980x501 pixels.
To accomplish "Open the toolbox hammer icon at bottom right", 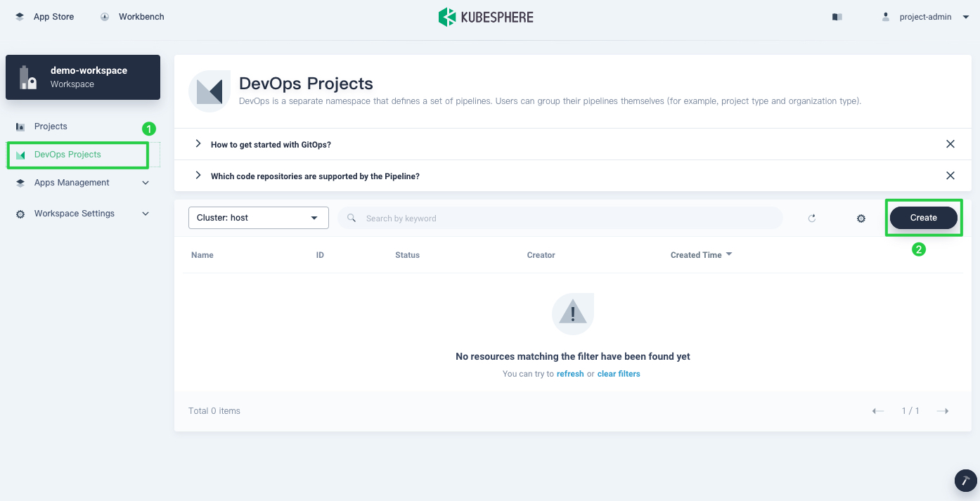I will coord(965,481).
